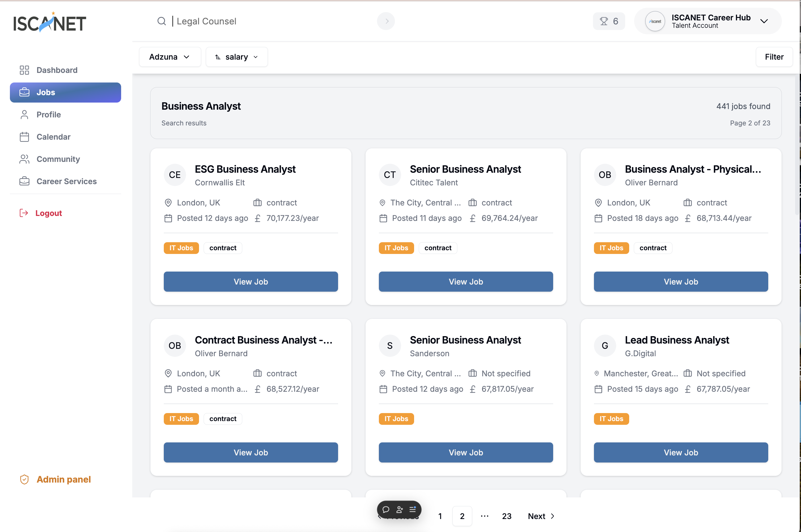Click the ISCANET account avatar
The image size is (801, 532).
[655, 21]
